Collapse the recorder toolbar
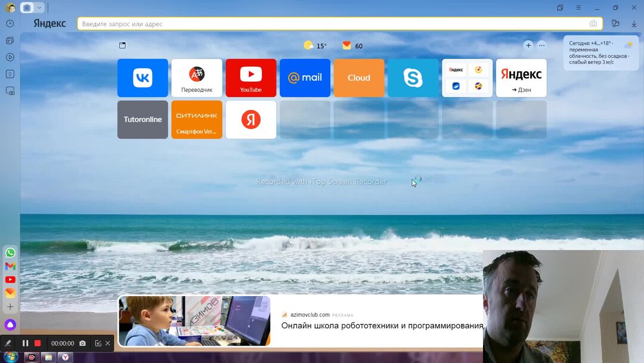The height and width of the screenshot is (363, 644). click(x=98, y=343)
